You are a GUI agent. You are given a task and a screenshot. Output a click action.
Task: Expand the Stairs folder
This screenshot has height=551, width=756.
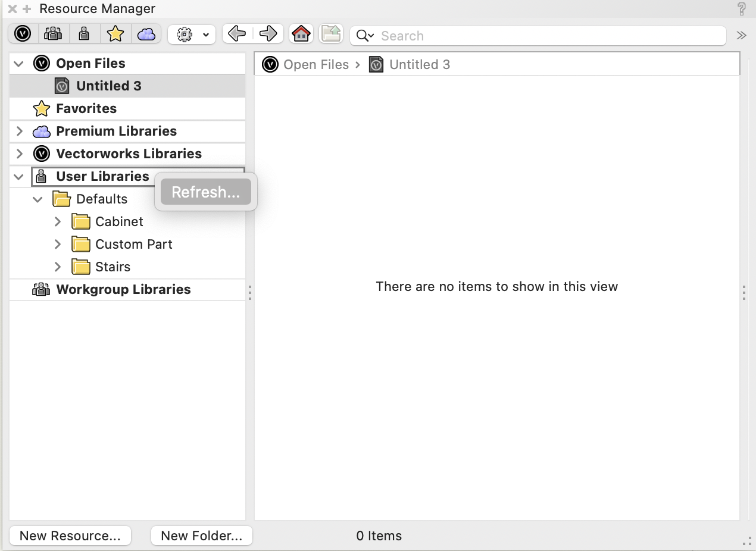pos(58,267)
